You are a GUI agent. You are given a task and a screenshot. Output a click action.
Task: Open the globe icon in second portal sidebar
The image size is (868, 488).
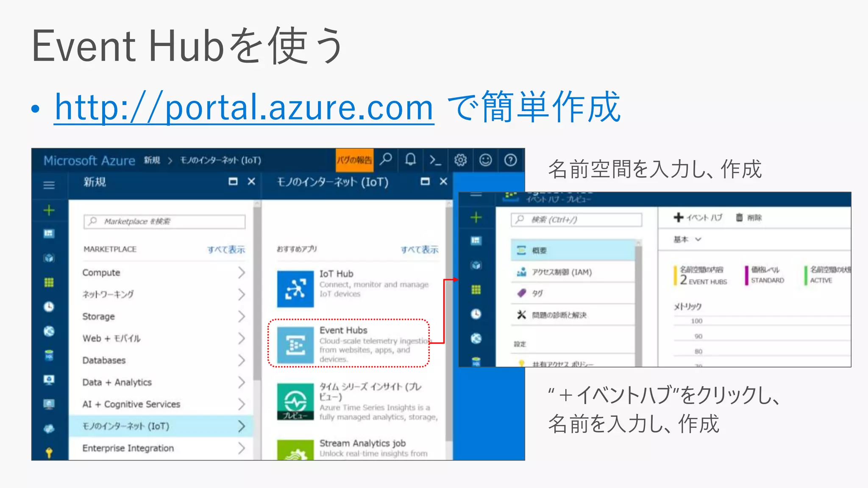476,338
